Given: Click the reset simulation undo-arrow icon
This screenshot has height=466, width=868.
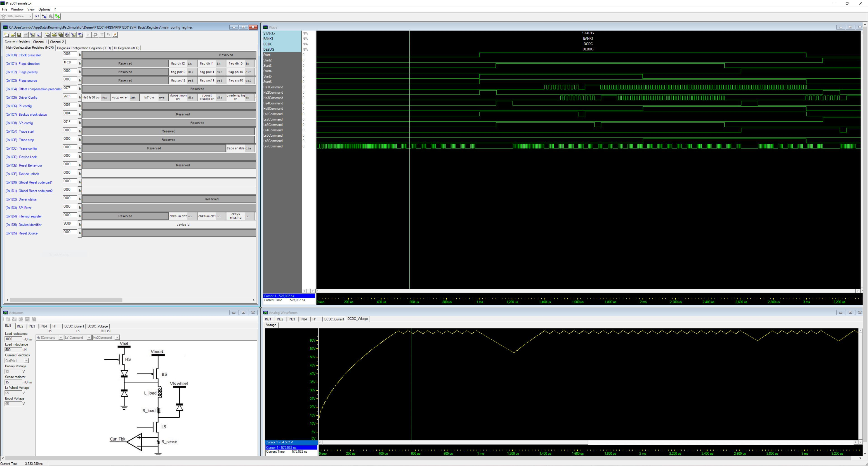Looking at the screenshot, I should pos(37,16).
